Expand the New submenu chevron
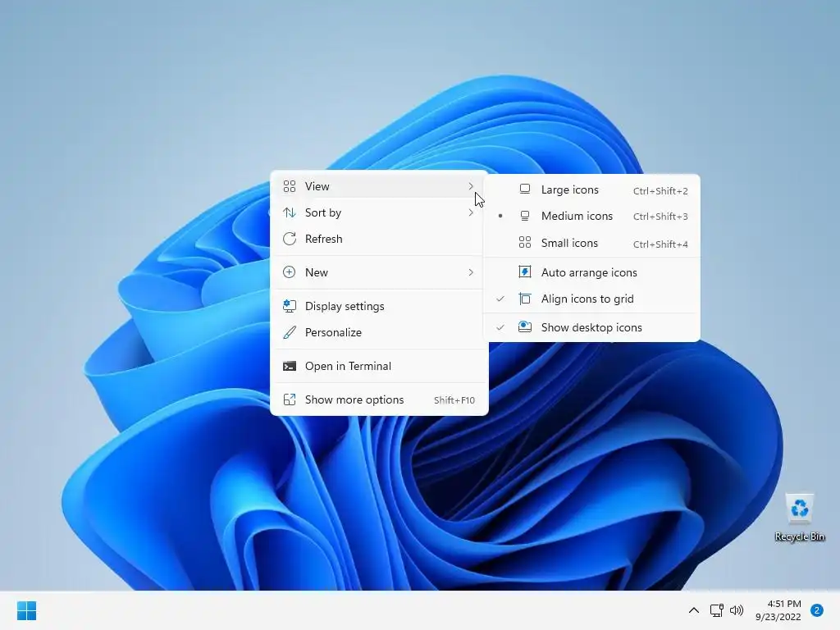This screenshot has width=840, height=630. pos(470,272)
